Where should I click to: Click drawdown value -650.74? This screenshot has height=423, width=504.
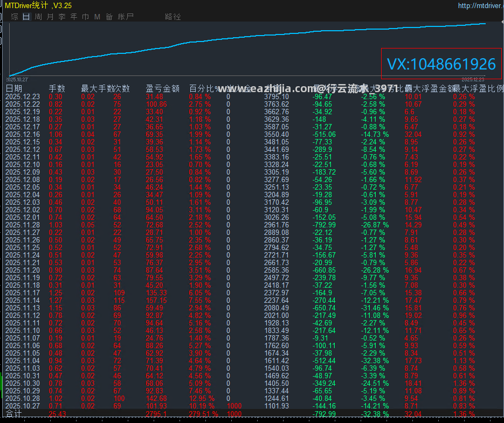(x=324, y=308)
